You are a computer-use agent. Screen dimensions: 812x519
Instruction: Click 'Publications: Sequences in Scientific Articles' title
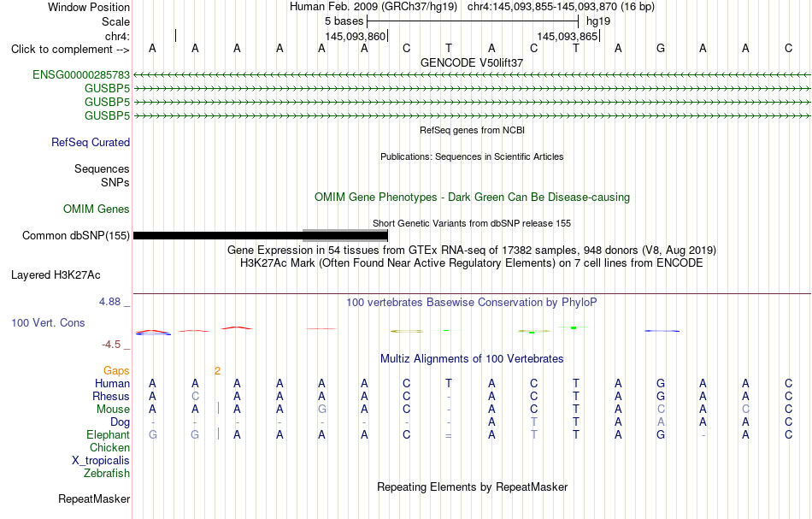[x=472, y=156]
